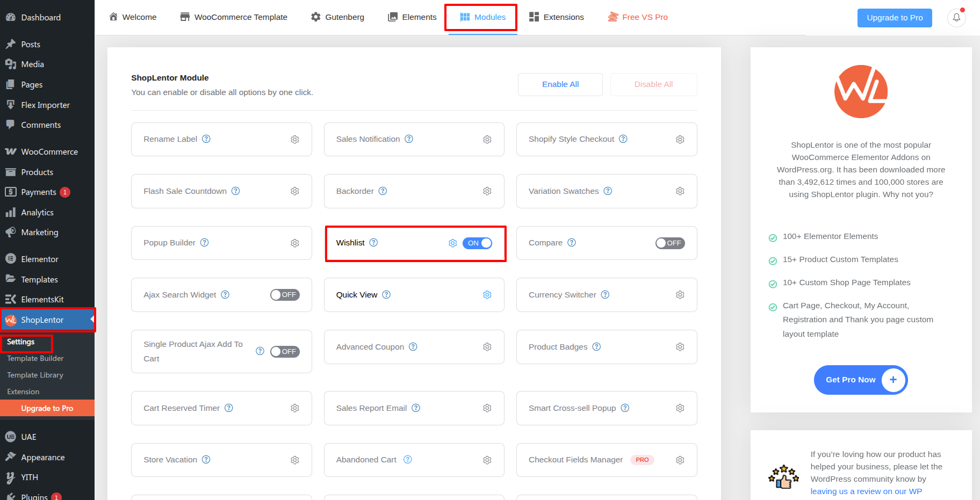Go to WooCommerce in the sidebar
The image size is (980, 500).
(x=47, y=152)
